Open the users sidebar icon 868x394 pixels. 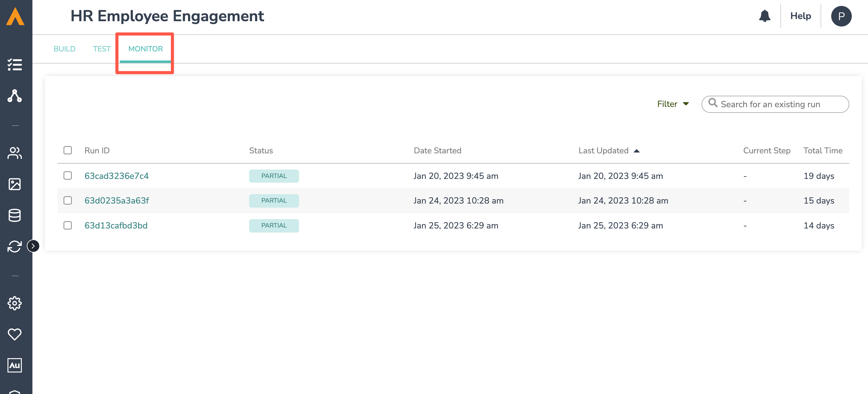[x=15, y=153]
